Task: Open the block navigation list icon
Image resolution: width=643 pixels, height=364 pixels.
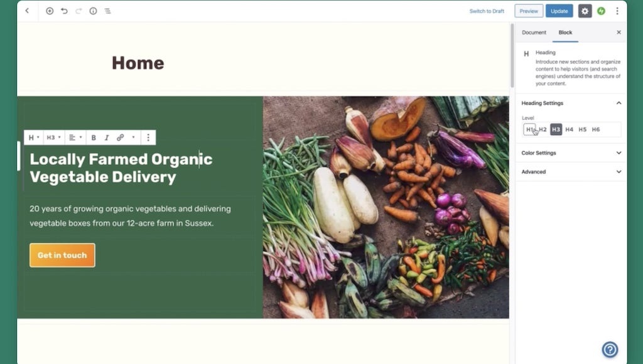Action: tap(107, 11)
